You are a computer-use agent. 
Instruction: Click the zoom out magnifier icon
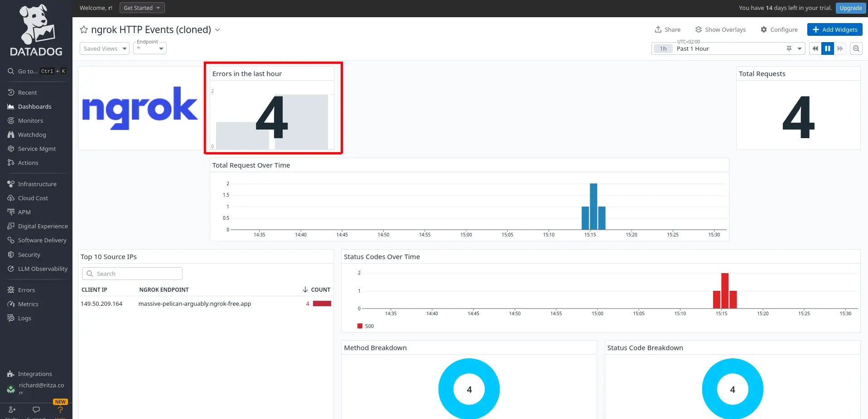pos(856,48)
